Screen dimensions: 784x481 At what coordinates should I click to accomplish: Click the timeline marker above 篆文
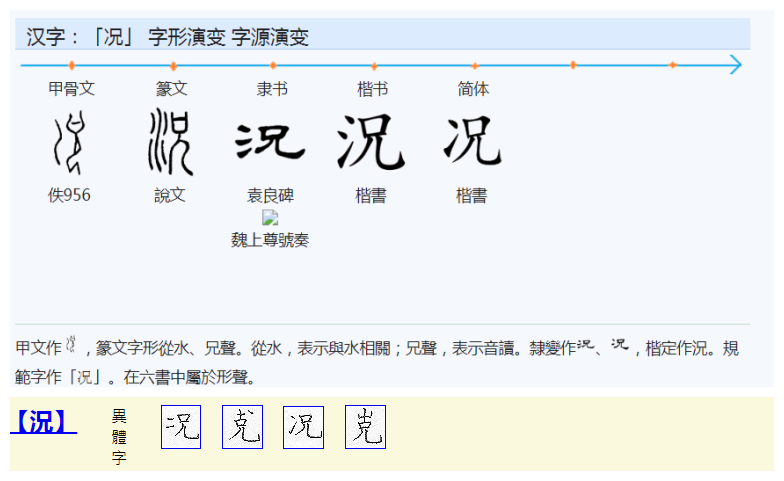click(x=173, y=66)
